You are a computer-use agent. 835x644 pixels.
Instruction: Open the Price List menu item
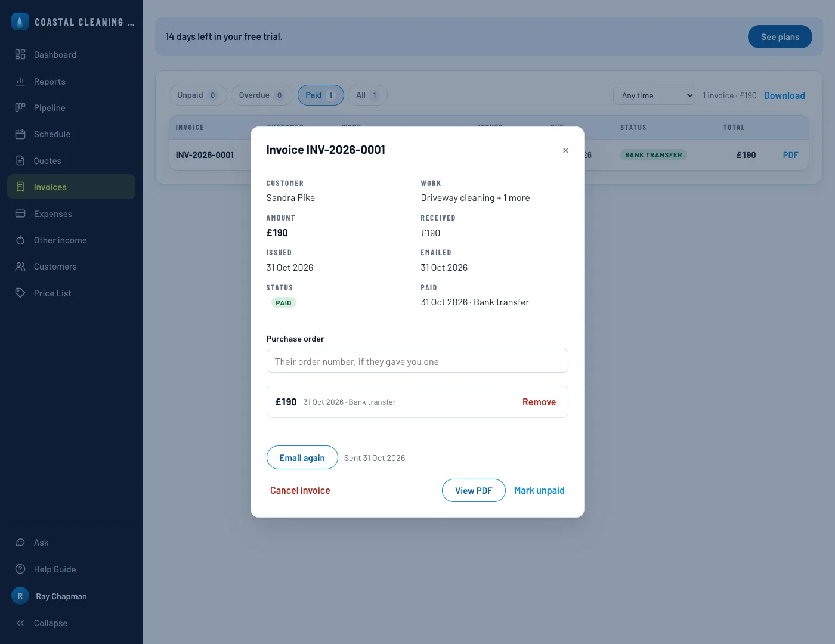coord(72,293)
